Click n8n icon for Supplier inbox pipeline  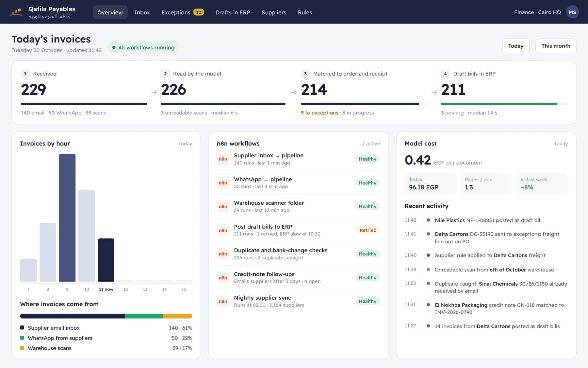coord(223,159)
